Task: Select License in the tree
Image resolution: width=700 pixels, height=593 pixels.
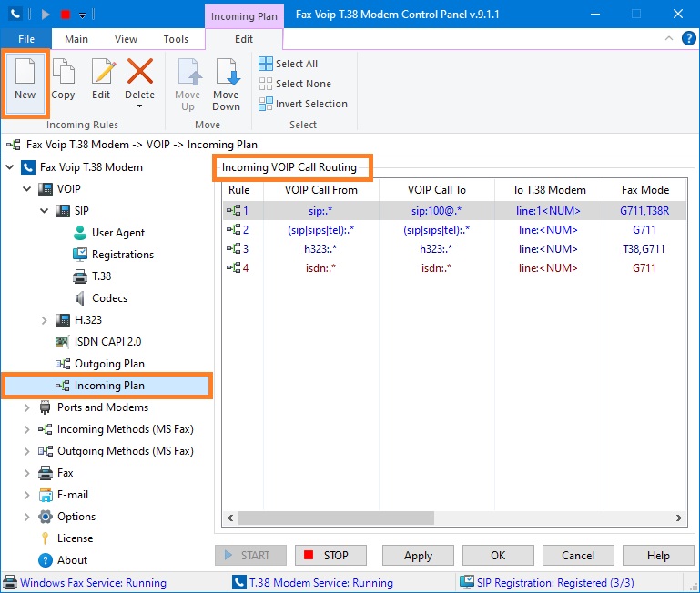Action: tap(66, 538)
